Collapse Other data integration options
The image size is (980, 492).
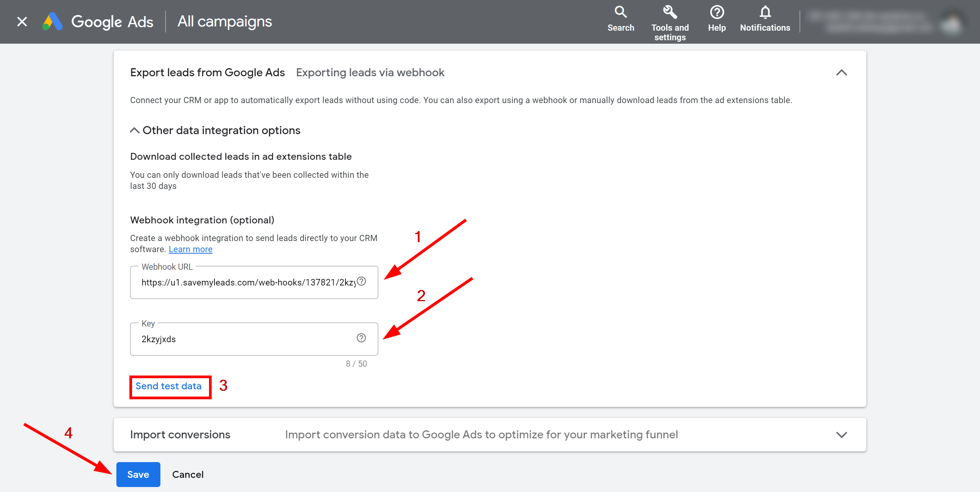click(x=134, y=130)
